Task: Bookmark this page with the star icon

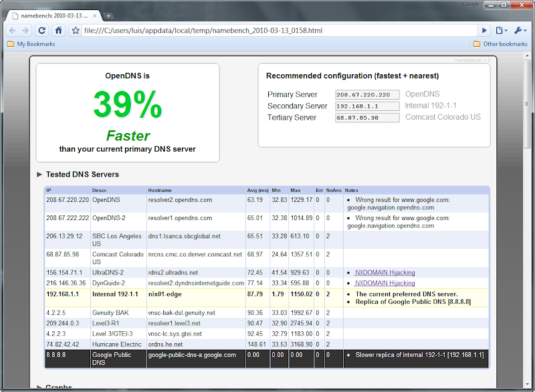Action: (76, 30)
